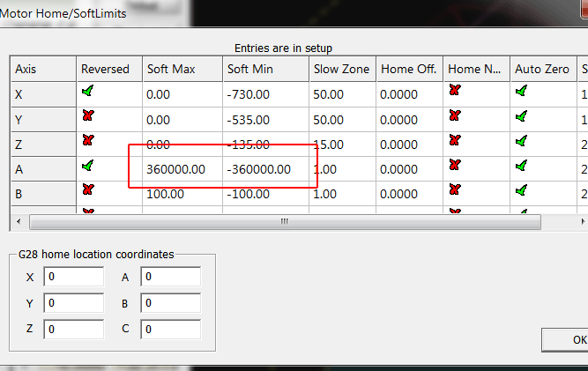Toggle Reversed red cross for Y axis
This screenshot has width=588, height=371.
click(x=87, y=115)
